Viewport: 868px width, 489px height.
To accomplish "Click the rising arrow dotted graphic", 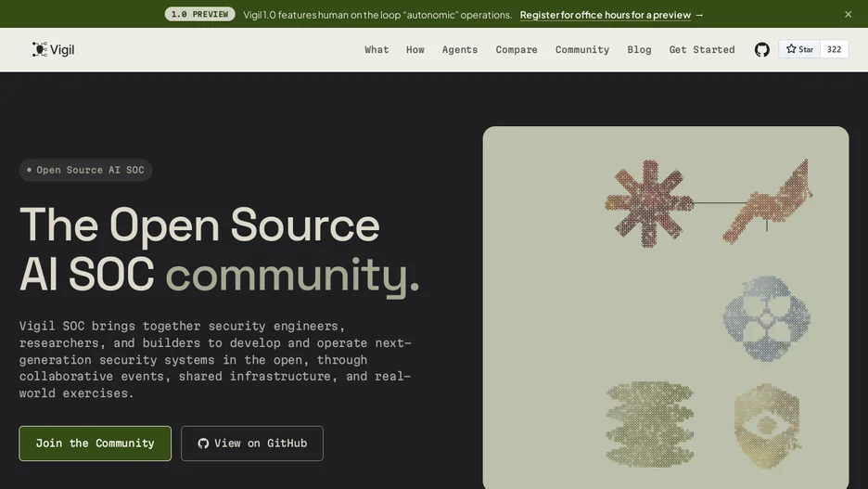I will [x=767, y=202].
